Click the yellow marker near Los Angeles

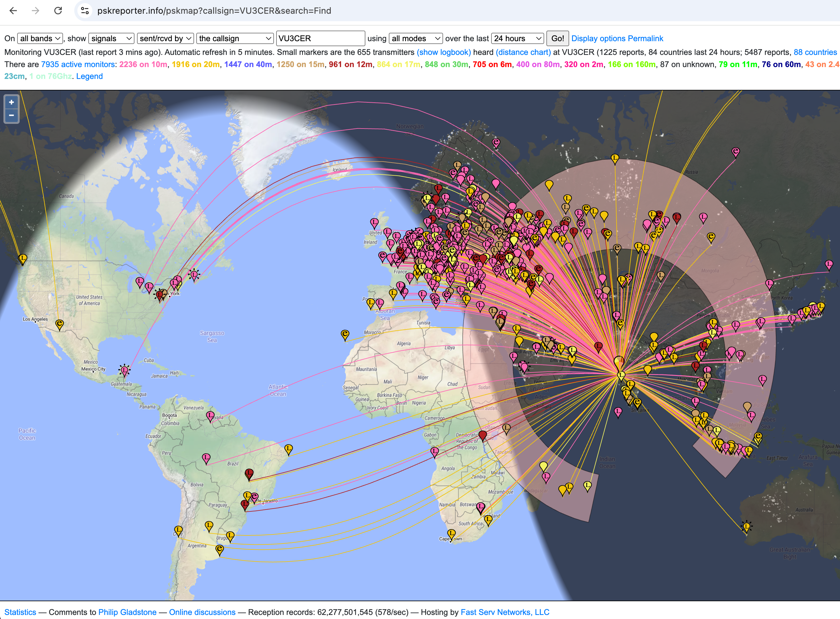pos(59,324)
